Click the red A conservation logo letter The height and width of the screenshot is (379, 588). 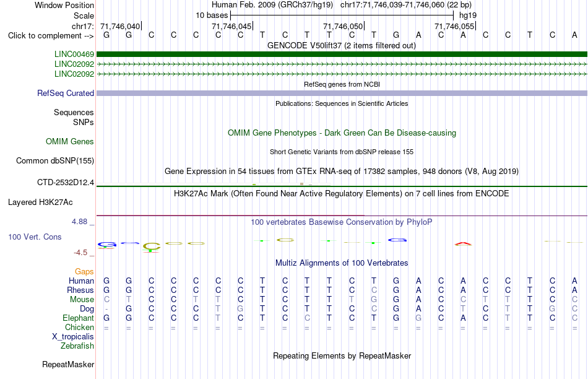463,243
